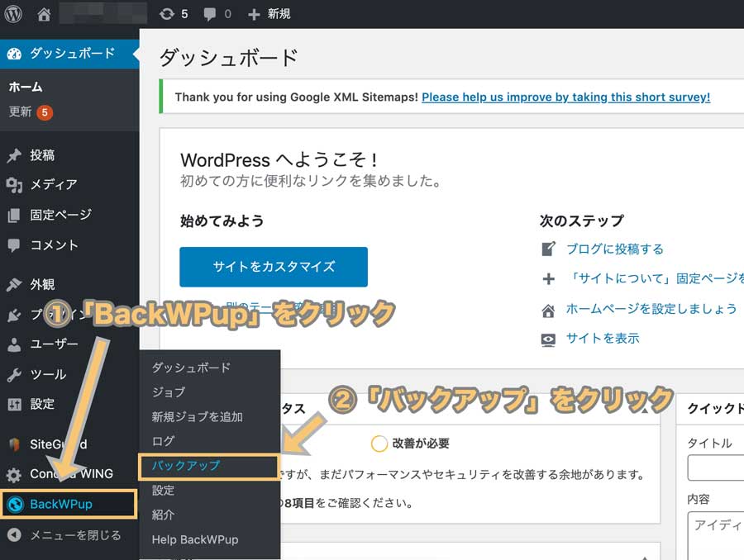This screenshot has height=560, width=744.
Task: Open ホーム under Dashboard menu
Action: (26, 88)
